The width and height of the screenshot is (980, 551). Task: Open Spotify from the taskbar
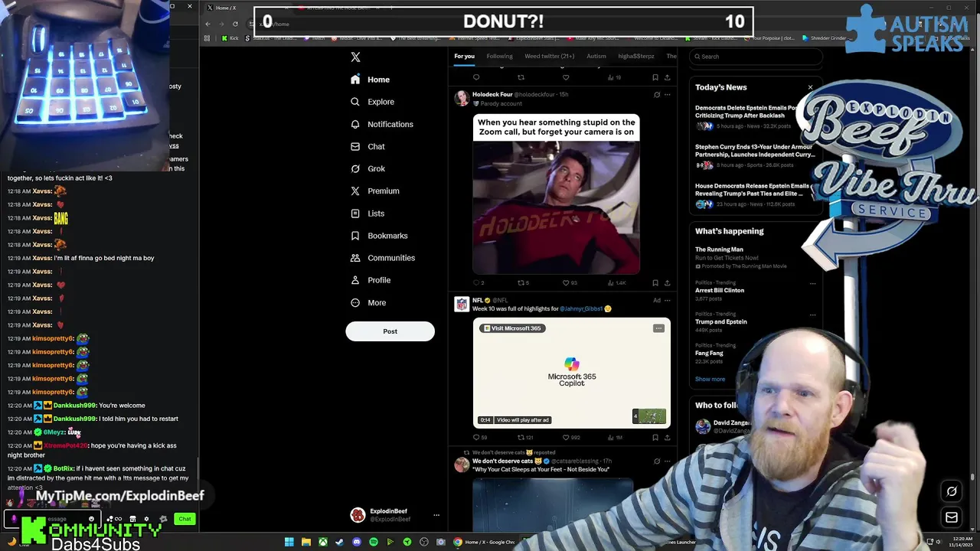pyautogui.click(x=373, y=542)
